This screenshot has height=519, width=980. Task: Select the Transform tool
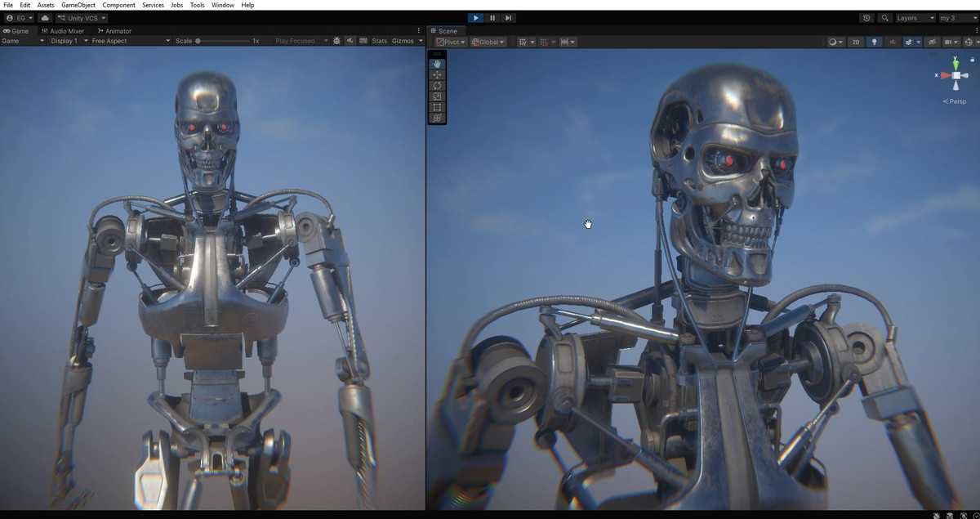pos(437,118)
